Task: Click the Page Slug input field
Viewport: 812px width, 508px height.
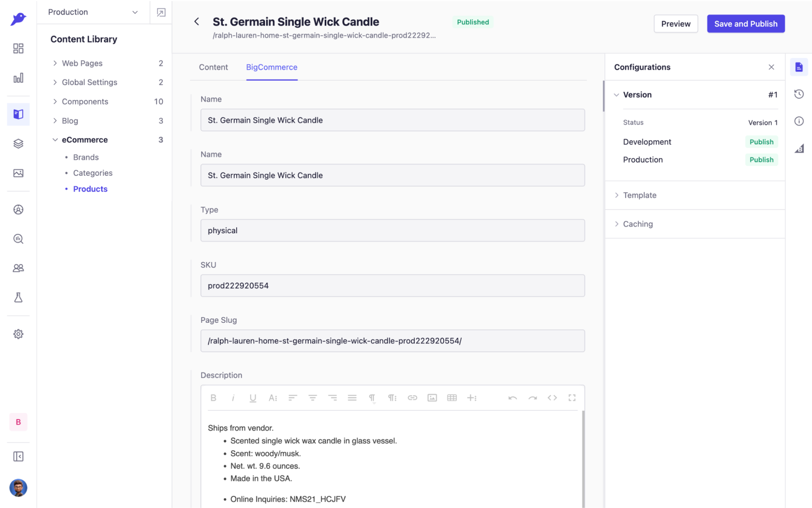Action: tap(393, 341)
